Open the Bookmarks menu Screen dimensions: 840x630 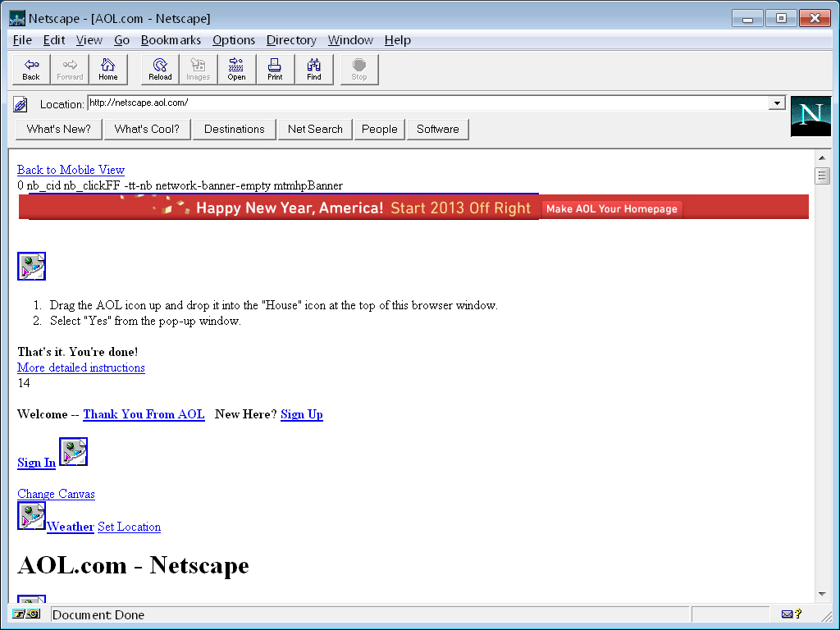click(x=171, y=40)
